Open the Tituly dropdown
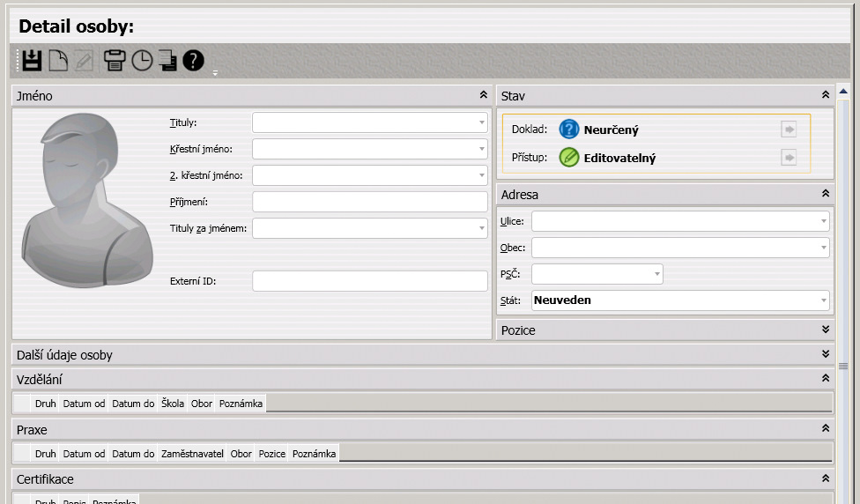860x504 pixels. (481, 122)
